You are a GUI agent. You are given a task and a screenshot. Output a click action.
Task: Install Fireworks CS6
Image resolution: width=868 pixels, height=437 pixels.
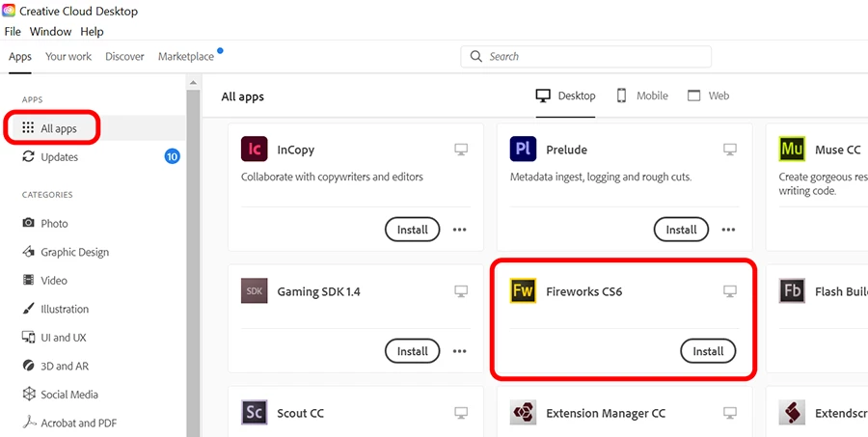click(708, 351)
